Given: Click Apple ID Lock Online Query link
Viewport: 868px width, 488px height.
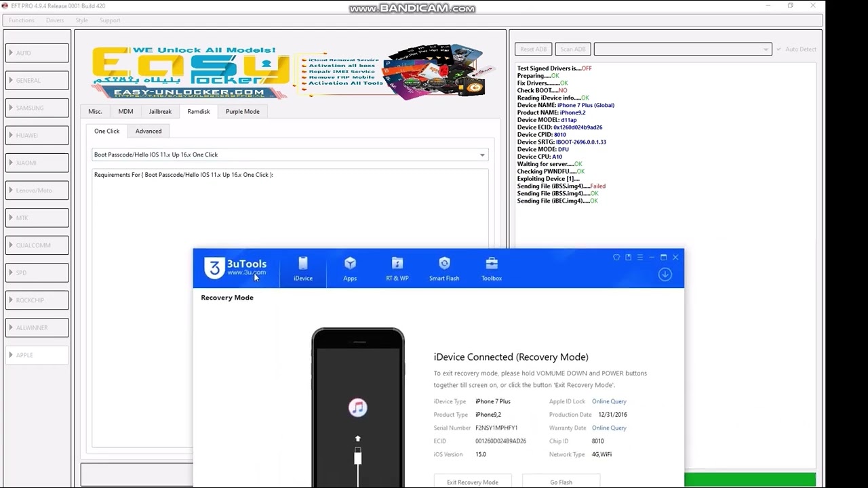Looking at the screenshot, I should pyautogui.click(x=609, y=401).
